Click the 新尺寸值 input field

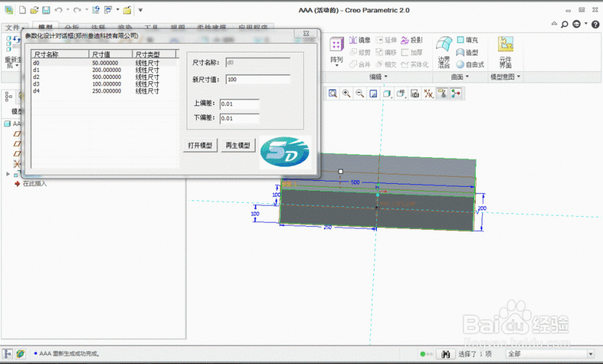click(257, 80)
